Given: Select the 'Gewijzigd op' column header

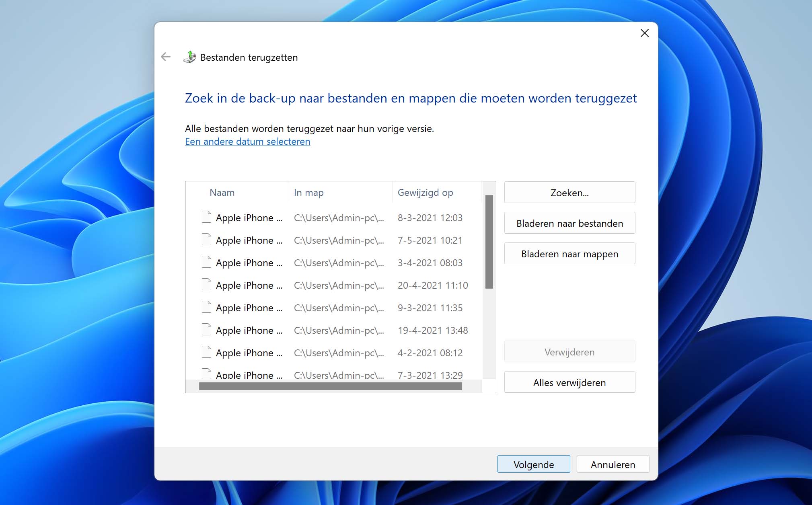Looking at the screenshot, I should pos(424,192).
